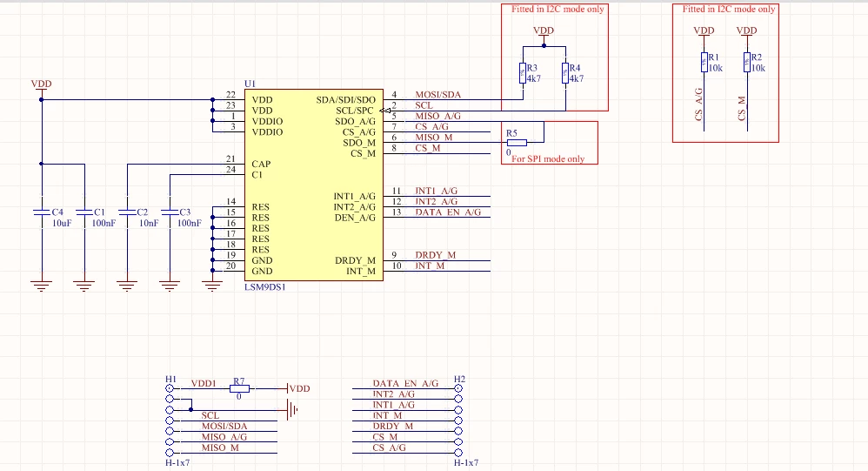Click the MOSI/SDA net label at pin 4
The image size is (868, 471).
click(x=437, y=95)
